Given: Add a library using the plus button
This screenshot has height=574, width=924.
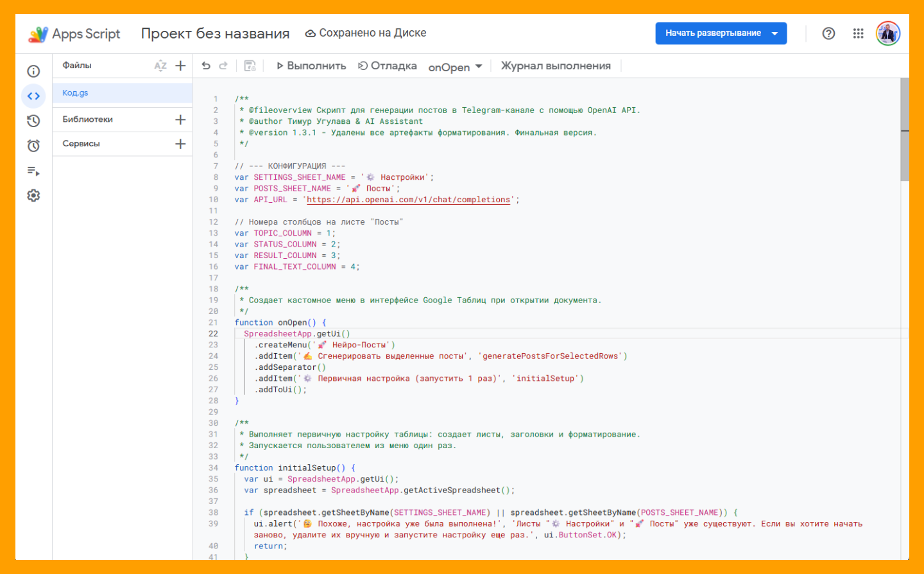Looking at the screenshot, I should [180, 119].
